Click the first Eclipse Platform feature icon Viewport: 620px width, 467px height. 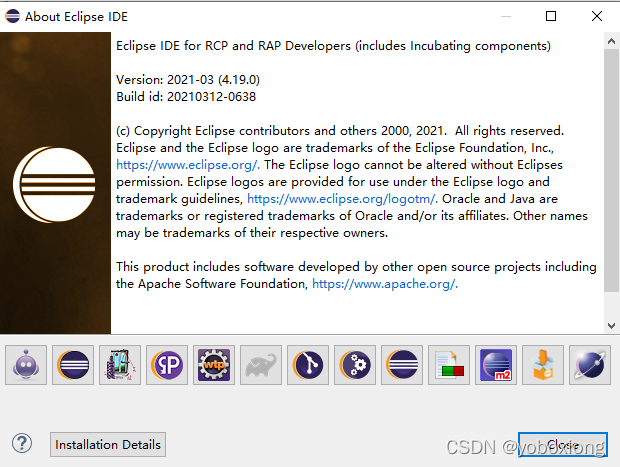coord(73,365)
